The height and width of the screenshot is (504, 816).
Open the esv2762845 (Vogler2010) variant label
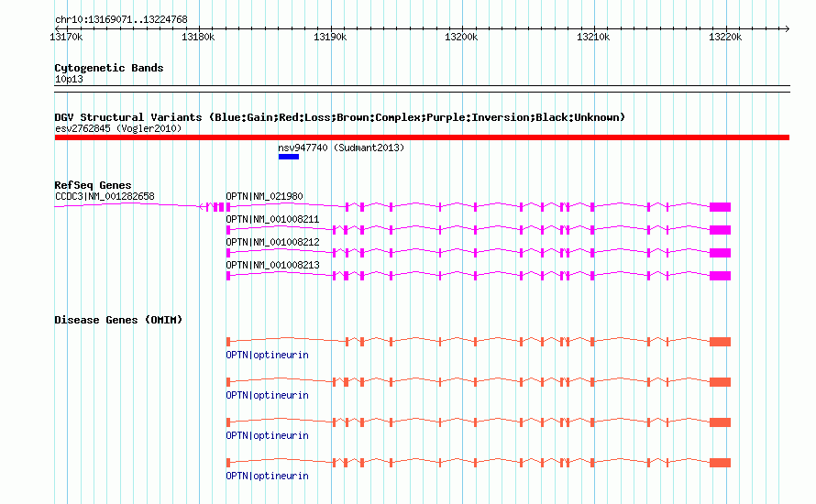(118, 128)
